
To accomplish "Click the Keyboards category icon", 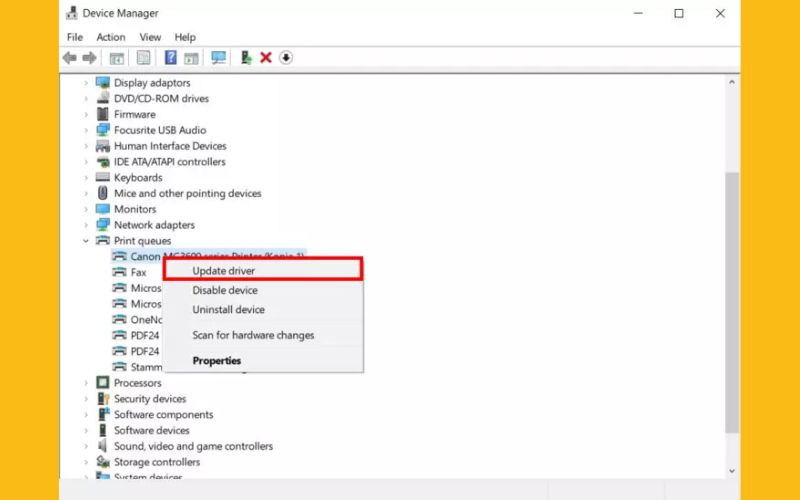I will pyautogui.click(x=102, y=178).
